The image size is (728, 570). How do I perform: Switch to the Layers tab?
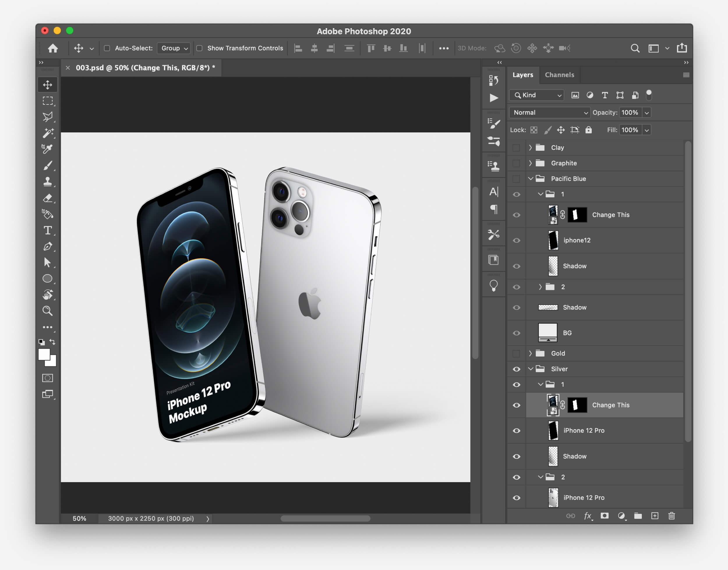click(x=523, y=75)
